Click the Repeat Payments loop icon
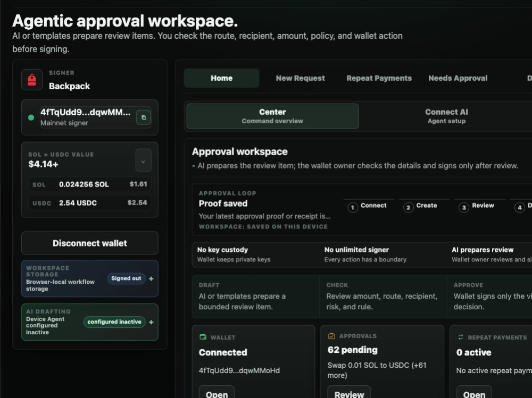This screenshot has width=532, height=398. pyautogui.click(x=460, y=337)
